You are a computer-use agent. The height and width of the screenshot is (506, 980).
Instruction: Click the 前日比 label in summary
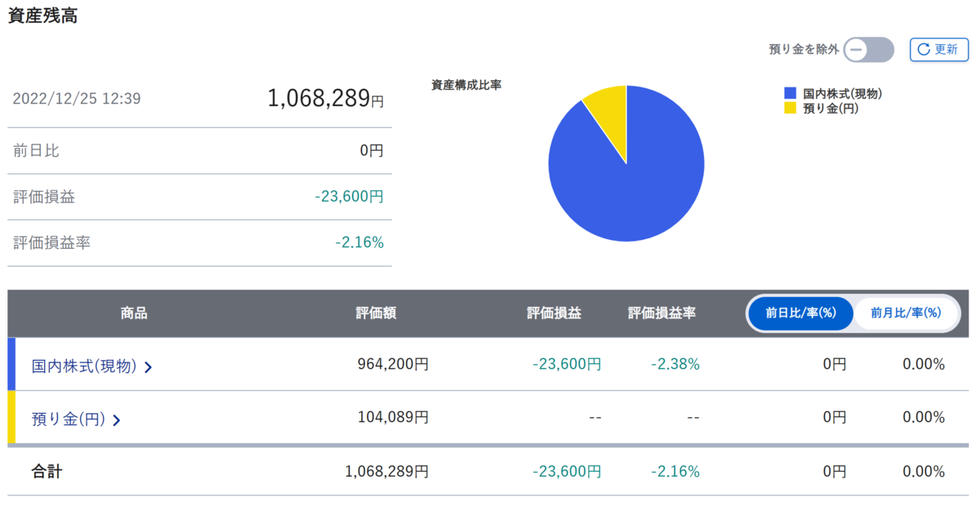[x=36, y=150]
